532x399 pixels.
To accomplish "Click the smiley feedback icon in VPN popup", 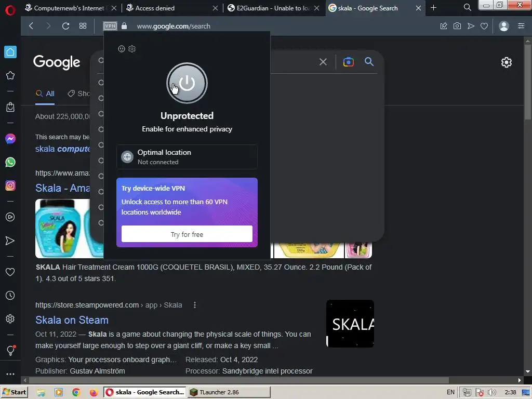I will tap(122, 49).
